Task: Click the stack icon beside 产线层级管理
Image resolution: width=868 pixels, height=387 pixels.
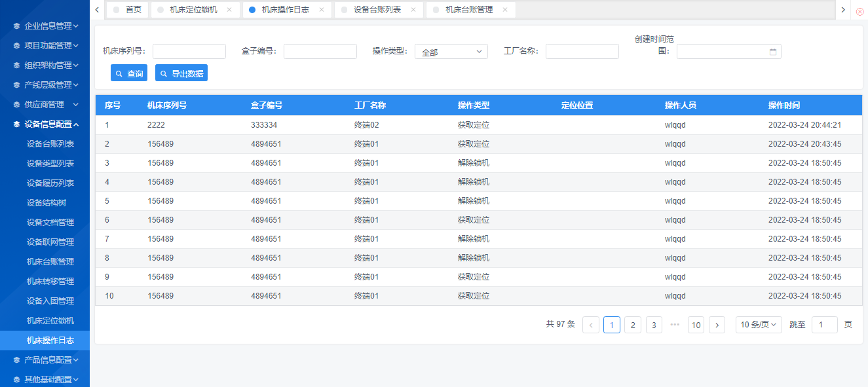Action: (x=16, y=85)
